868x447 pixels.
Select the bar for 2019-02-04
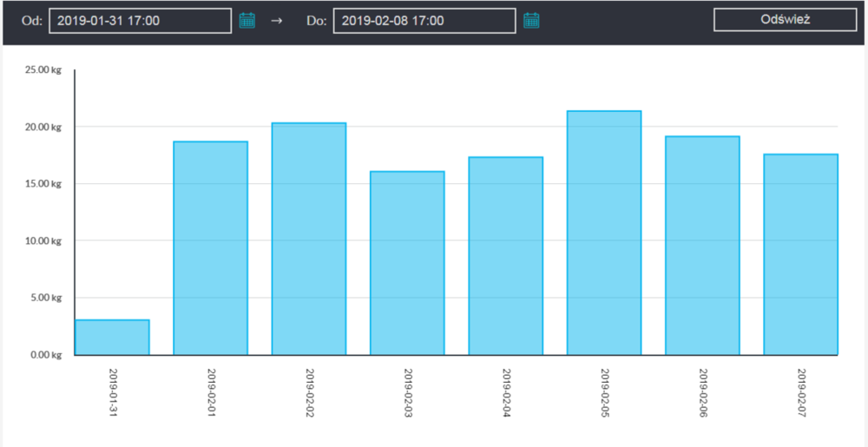505,255
